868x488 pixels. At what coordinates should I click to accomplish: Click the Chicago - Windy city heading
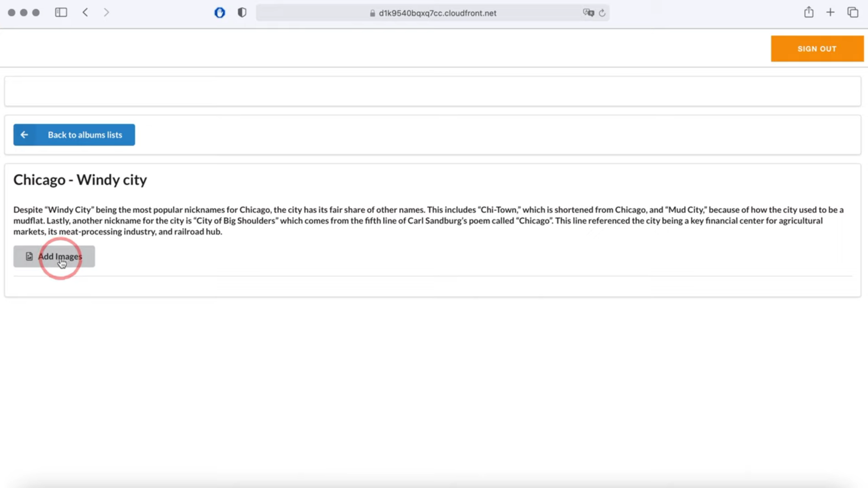80,180
